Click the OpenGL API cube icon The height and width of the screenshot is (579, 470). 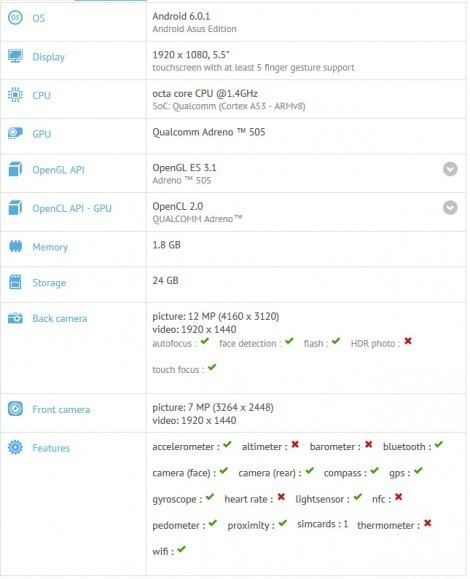15,169
